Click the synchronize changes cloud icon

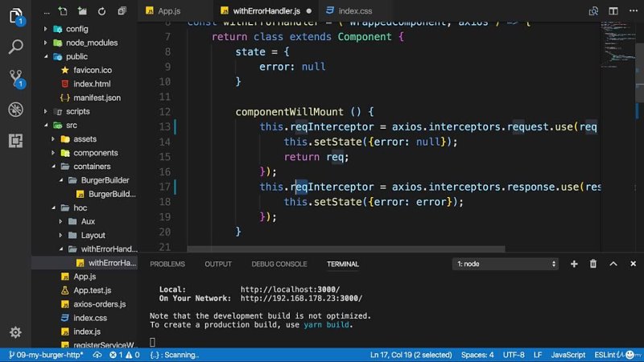pos(97,355)
